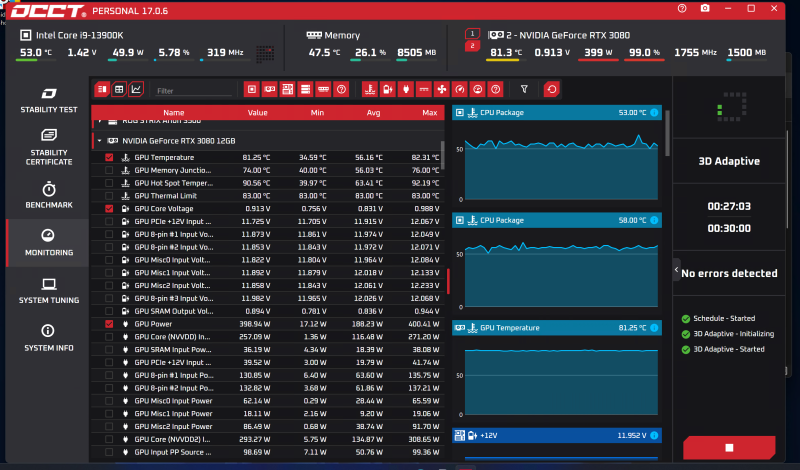Viewport: 800px width, 470px height.
Task: Toggle CPU sensors filter icon
Action: [252, 90]
